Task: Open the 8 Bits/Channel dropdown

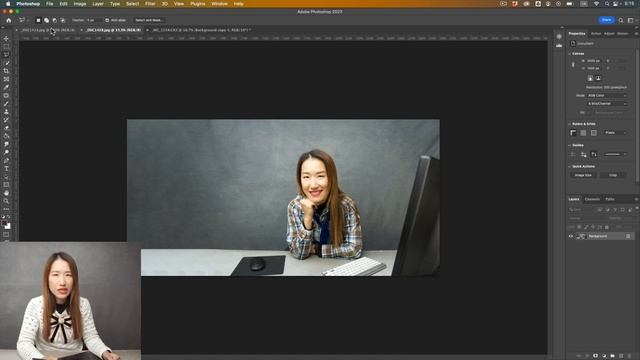Action: coord(607,104)
